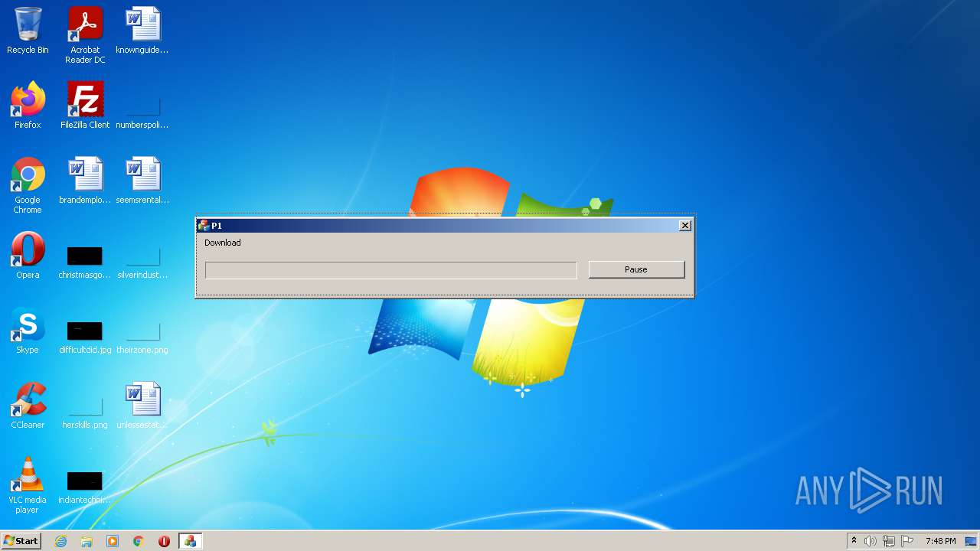Open FileZilla Client shortcut

(85, 106)
